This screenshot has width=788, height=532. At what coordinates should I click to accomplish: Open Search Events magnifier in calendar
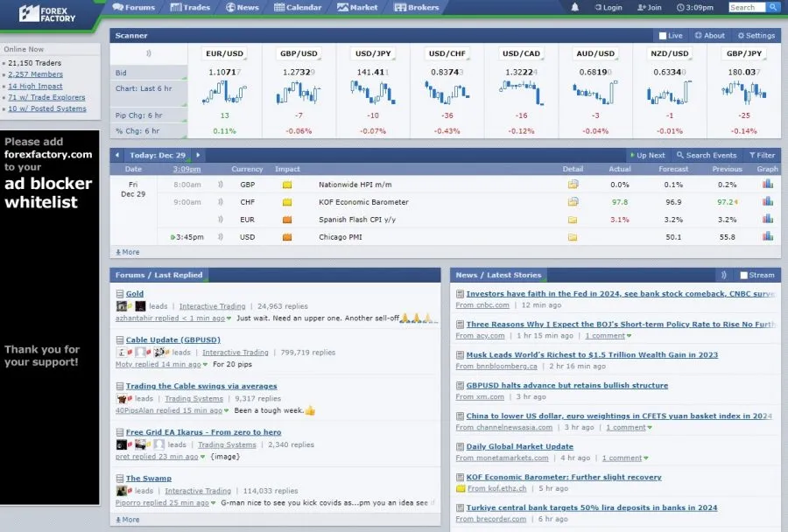pos(706,155)
